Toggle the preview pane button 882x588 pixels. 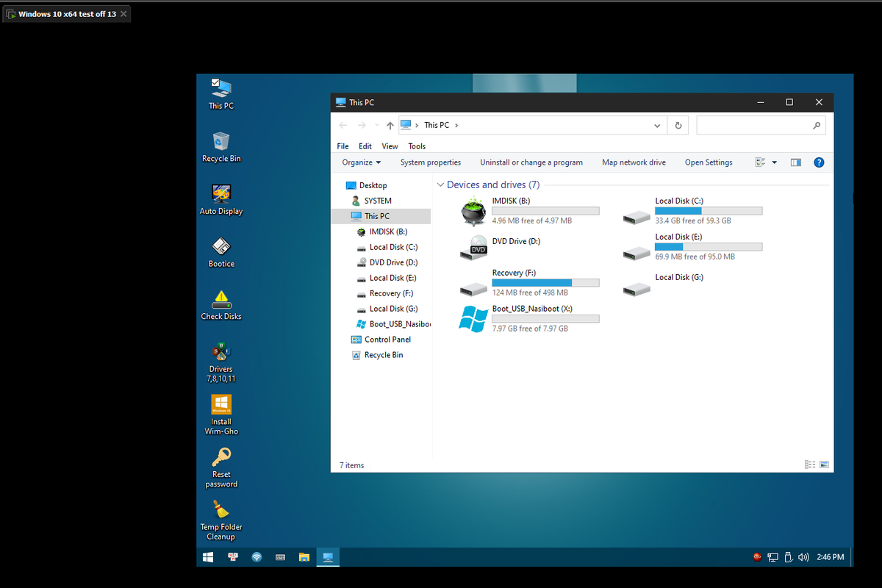click(x=795, y=162)
